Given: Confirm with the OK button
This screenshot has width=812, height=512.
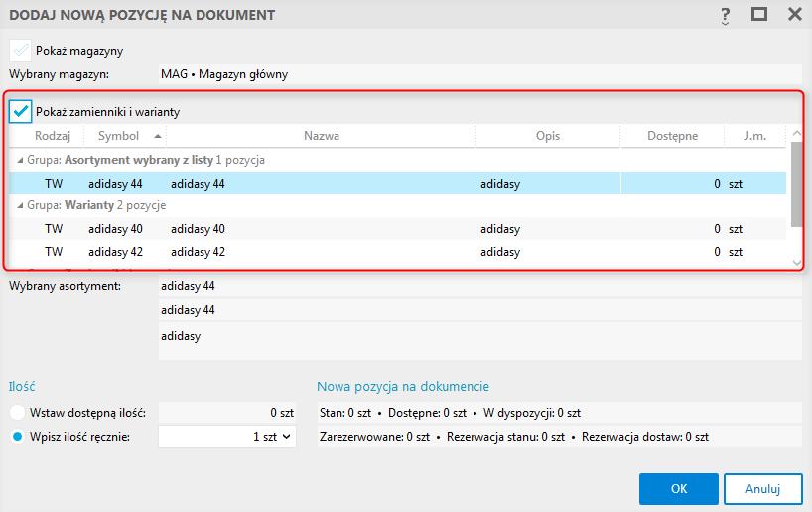Looking at the screenshot, I should [678, 489].
